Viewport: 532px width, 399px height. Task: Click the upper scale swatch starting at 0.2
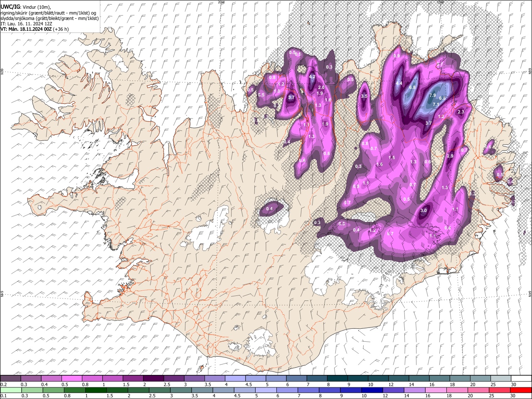[10, 378]
